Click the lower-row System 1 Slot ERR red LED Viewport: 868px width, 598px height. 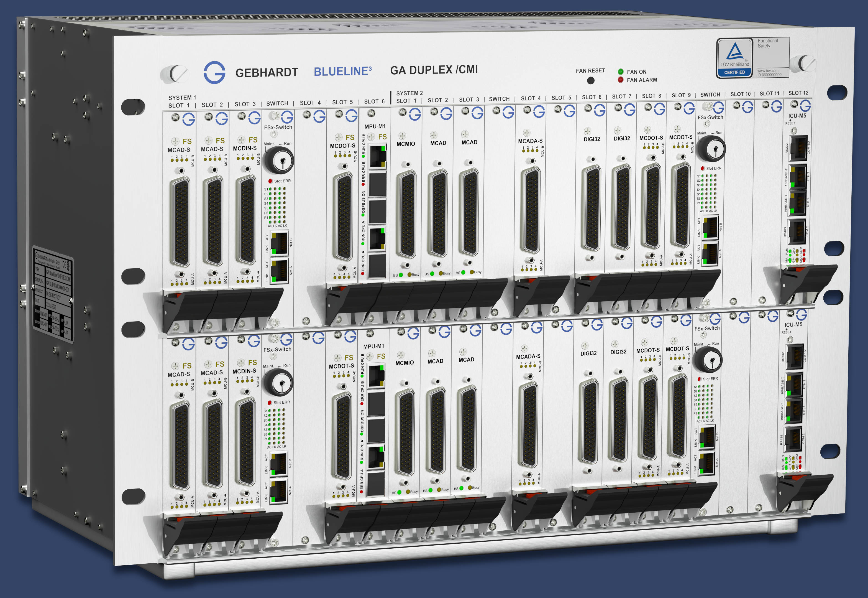click(x=269, y=403)
